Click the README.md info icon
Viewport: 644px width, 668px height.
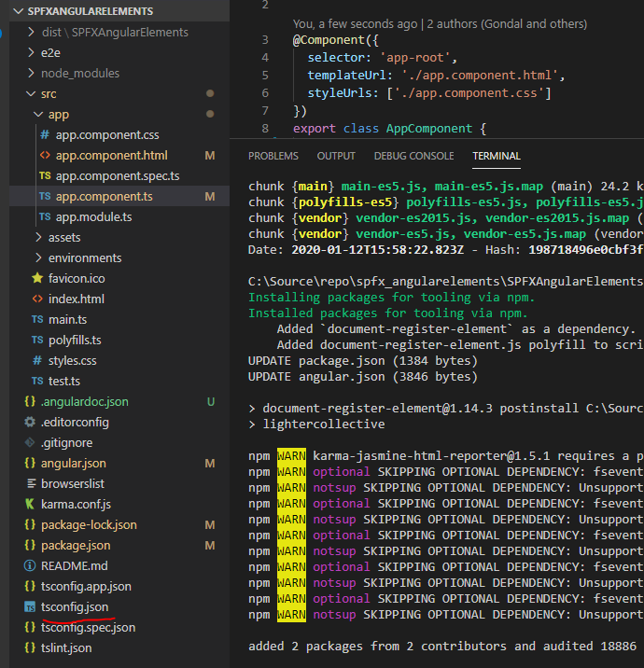click(x=30, y=565)
